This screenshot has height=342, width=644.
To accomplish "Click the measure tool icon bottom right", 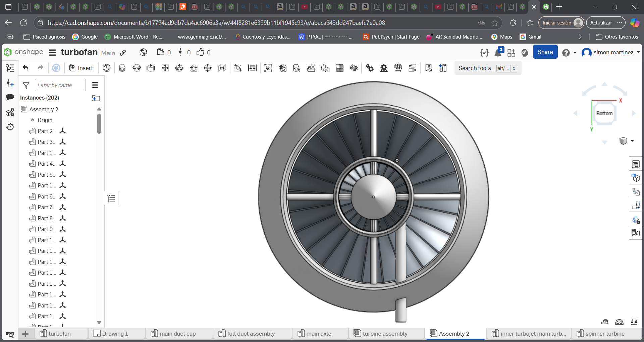I will (604, 322).
